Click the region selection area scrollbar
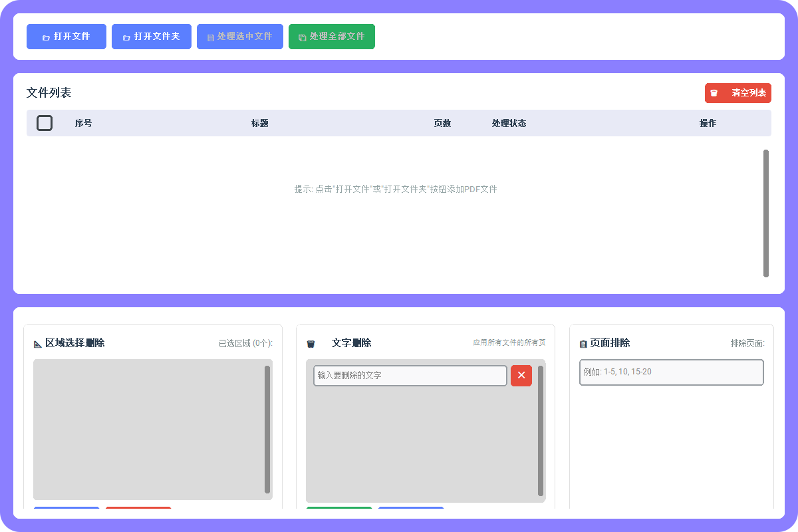 pyautogui.click(x=267, y=429)
